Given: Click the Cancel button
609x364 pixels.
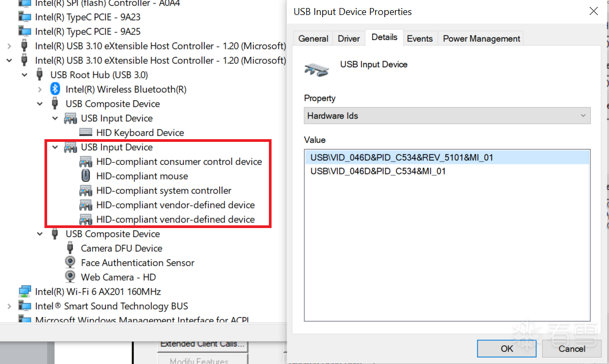Looking at the screenshot, I should tap(572, 348).
